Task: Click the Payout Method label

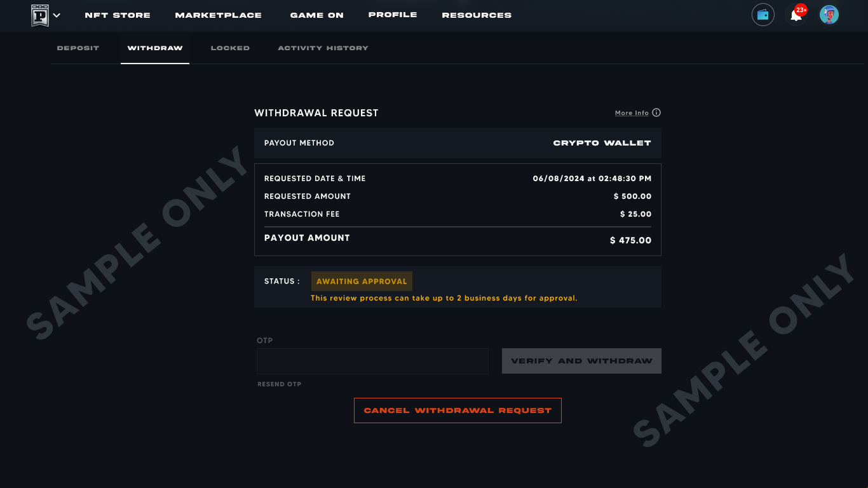Action: click(299, 143)
